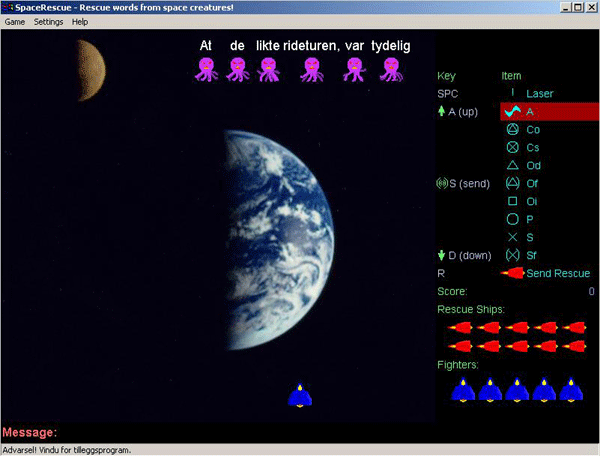This screenshot has width=600, height=456.
Task: Click the octopus under word 'tydelig'
Action: (391, 69)
